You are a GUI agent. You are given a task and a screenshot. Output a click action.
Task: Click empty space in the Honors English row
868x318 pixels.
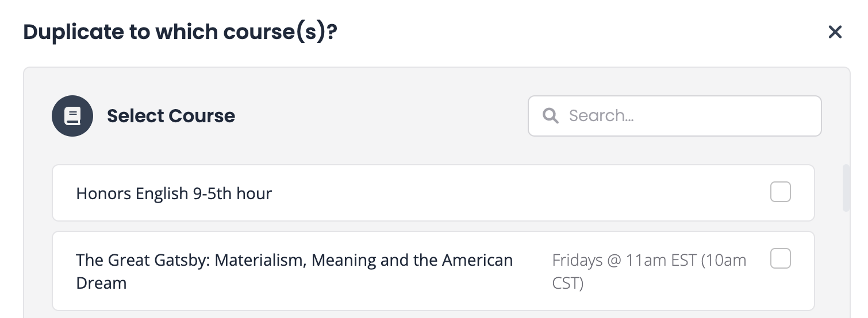point(517,193)
